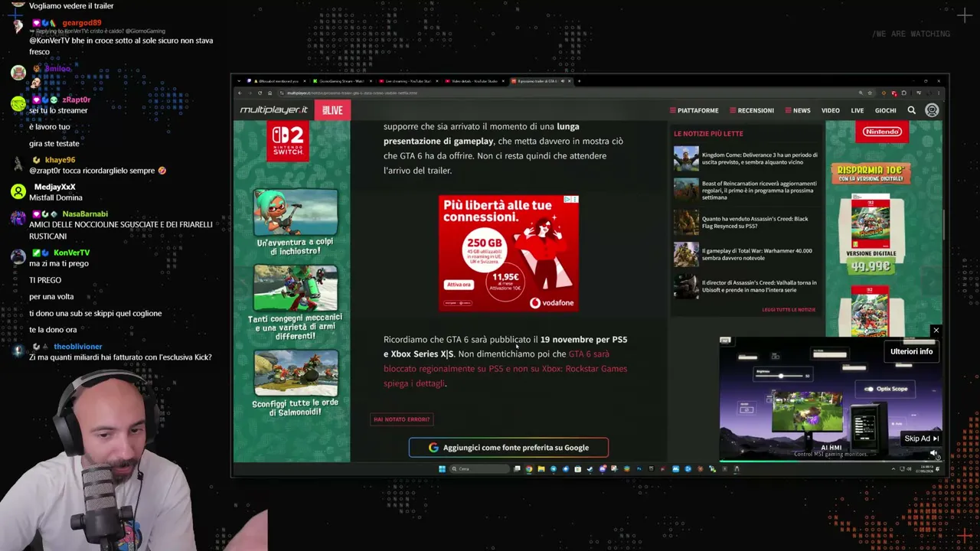Click the Total War Warhammer article thumbnail
Image resolution: width=980 pixels, height=551 pixels.
coord(686,254)
